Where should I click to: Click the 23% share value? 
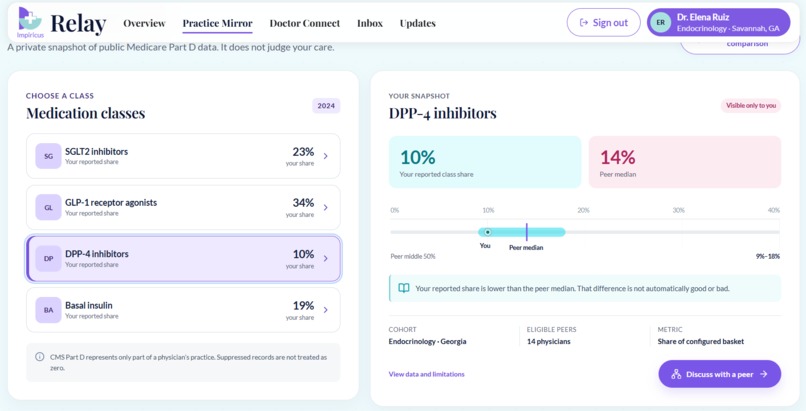(x=303, y=152)
